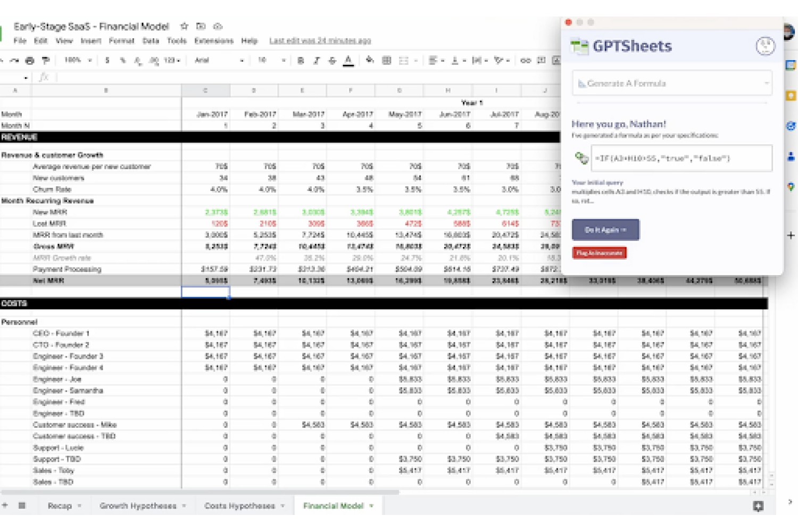Open the 123 number format dropdown

(172, 61)
